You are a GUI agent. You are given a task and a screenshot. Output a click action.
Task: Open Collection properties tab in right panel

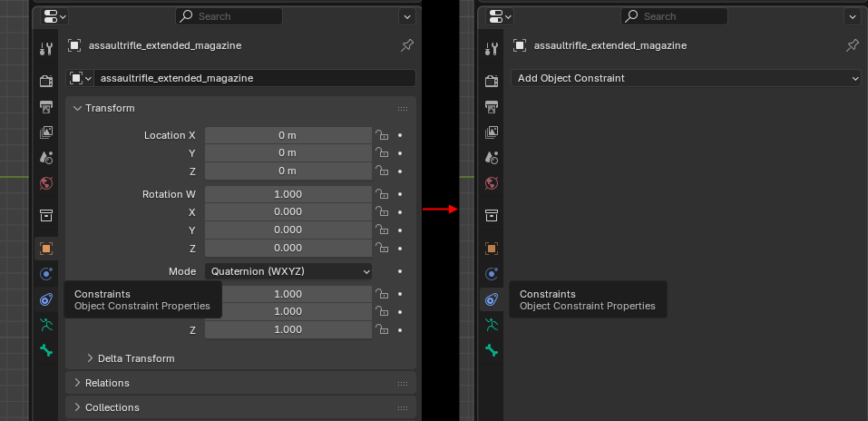tap(492, 215)
